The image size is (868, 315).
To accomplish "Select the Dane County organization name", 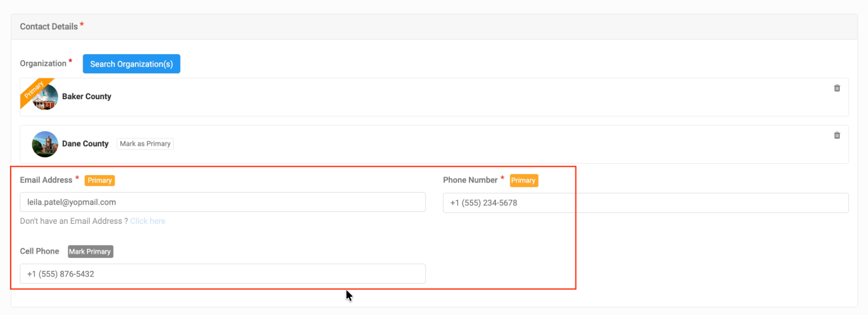I will point(85,144).
